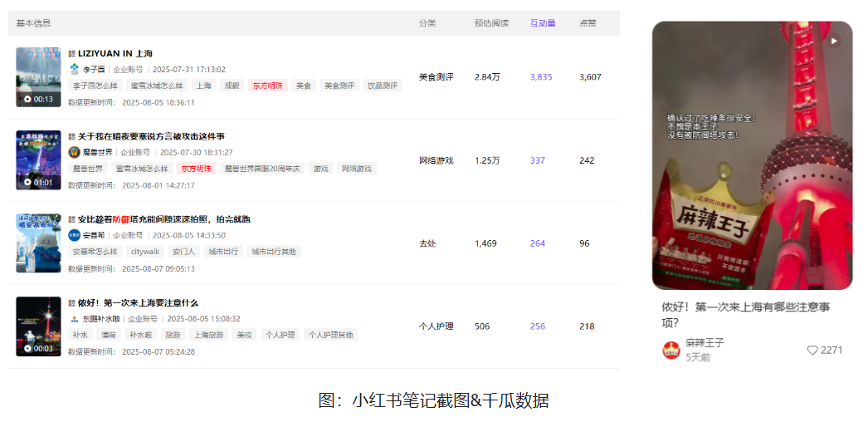
Task: Play the 00:13 video of LIZIYUAN IN 上海
Action: pos(38,77)
